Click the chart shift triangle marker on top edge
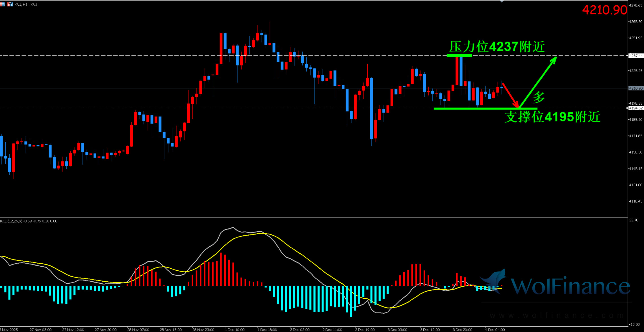 click(502, 1)
